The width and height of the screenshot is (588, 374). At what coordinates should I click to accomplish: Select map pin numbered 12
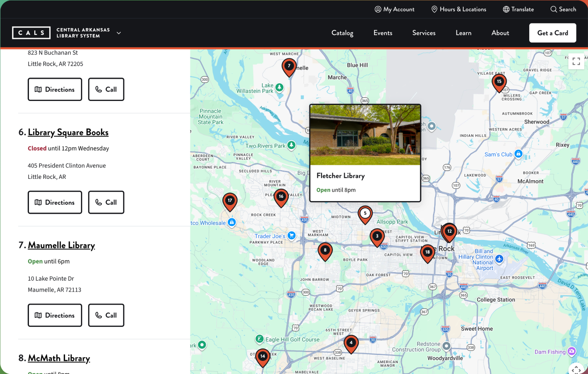point(449,232)
